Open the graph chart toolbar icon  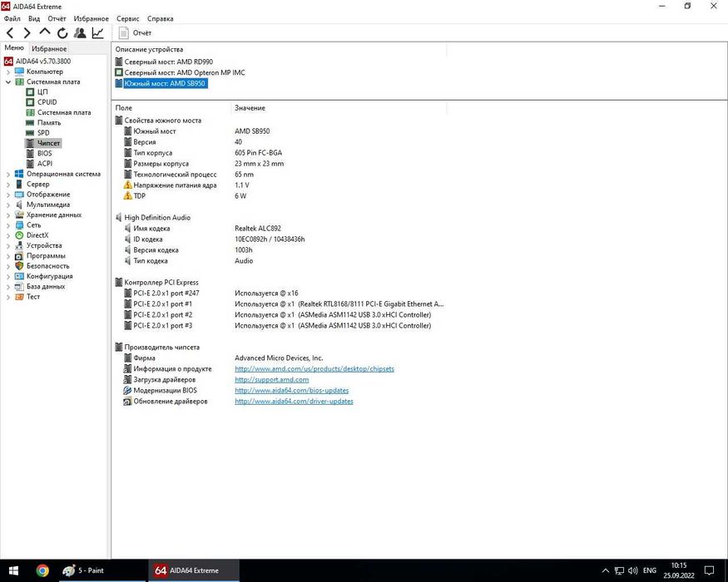point(97,33)
